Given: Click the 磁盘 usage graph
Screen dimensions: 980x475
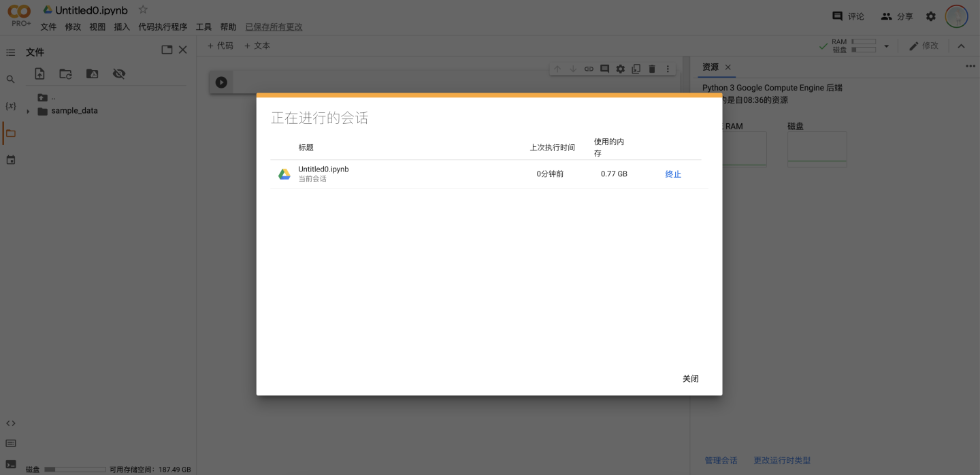Looking at the screenshot, I should pyautogui.click(x=817, y=149).
